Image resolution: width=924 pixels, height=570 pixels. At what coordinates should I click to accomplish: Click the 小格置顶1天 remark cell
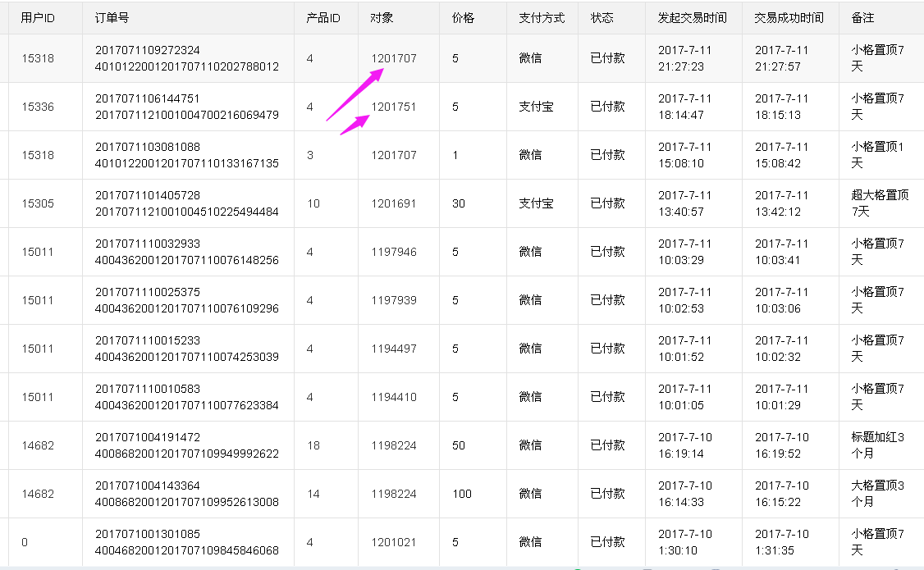tap(878, 155)
